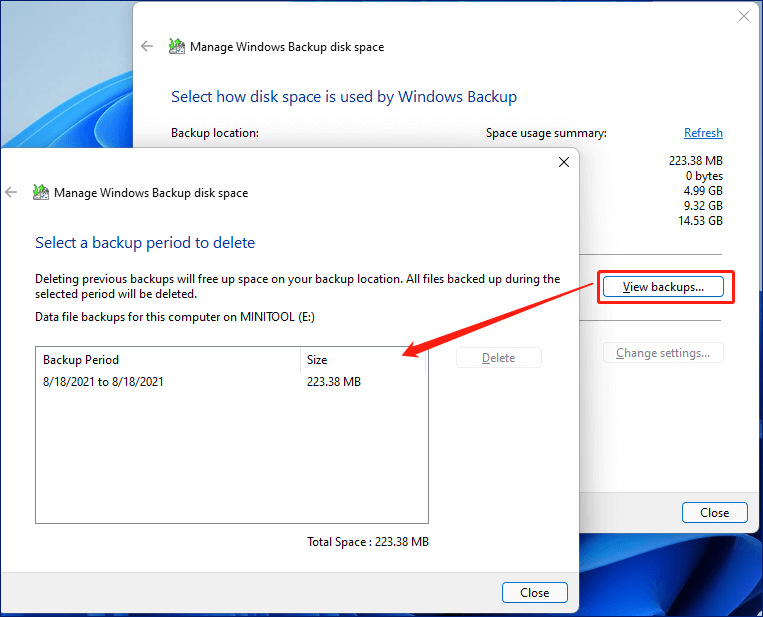Click the 'Select a backup period to delete' heading
Viewport: 763px width, 617px height.
coord(145,242)
